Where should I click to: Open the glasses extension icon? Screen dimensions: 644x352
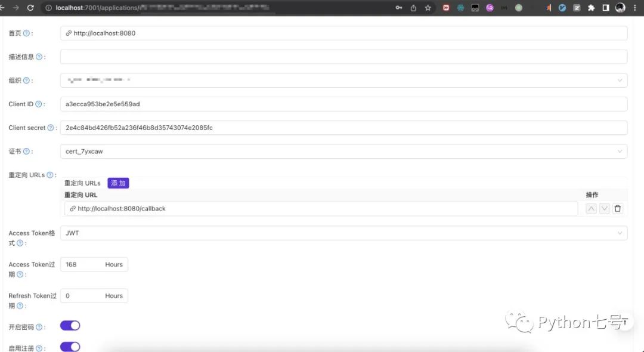[x=475, y=8]
